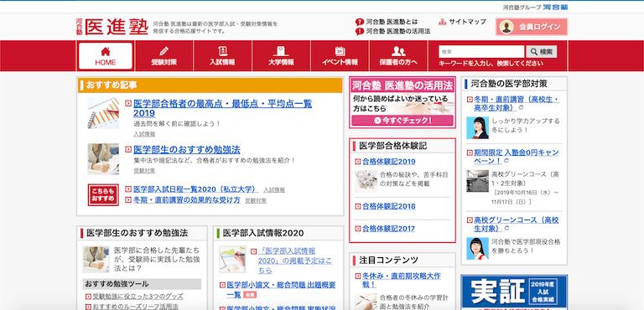Viewport: 644px width, 310px height.
Task: Focus the 検索 keyword search field
Action: (x=481, y=52)
